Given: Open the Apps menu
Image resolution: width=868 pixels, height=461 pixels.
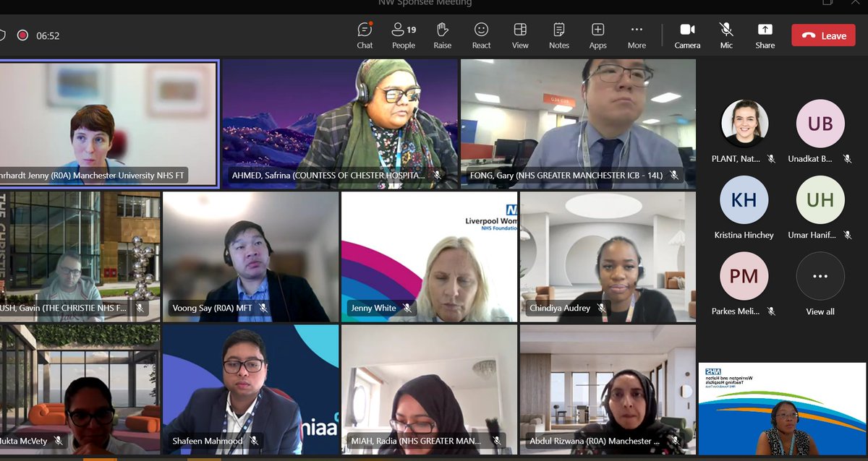Looking at the screenshot, I should point(597,35).
